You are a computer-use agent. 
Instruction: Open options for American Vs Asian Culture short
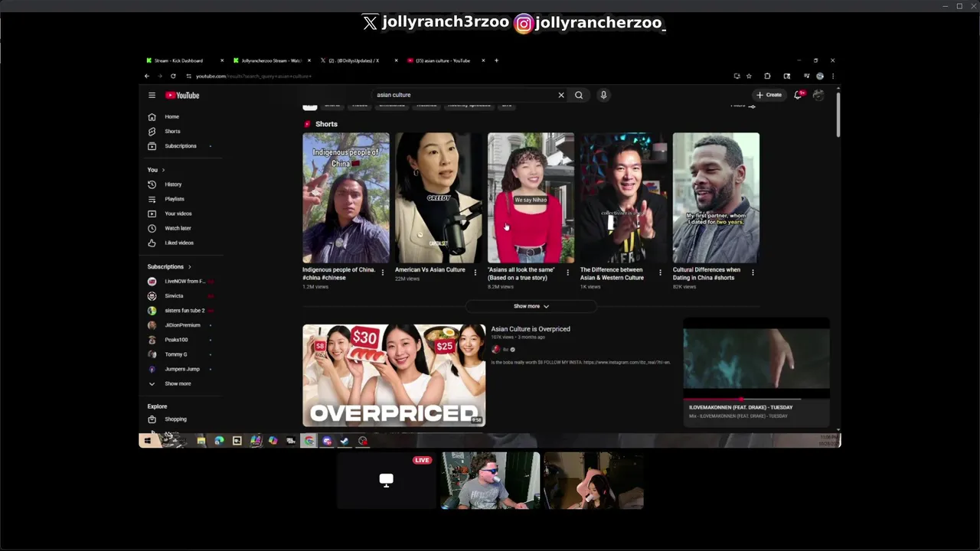click(475, 272)
